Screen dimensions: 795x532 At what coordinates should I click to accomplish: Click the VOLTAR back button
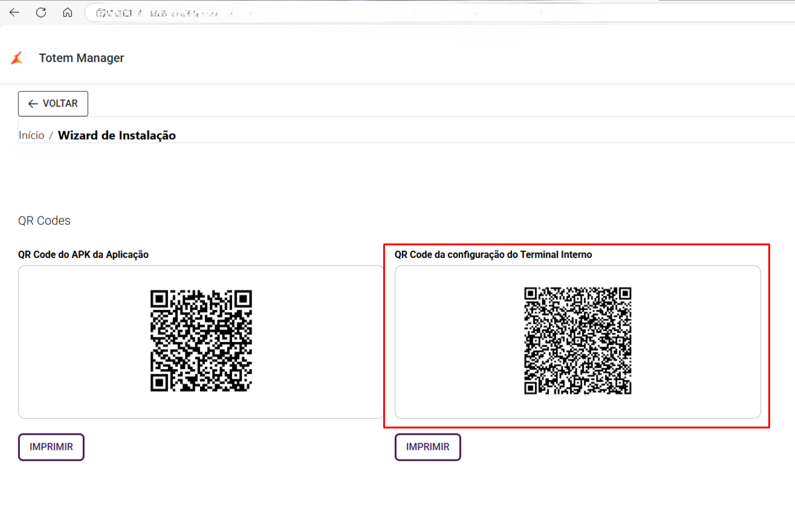point(53,104)
